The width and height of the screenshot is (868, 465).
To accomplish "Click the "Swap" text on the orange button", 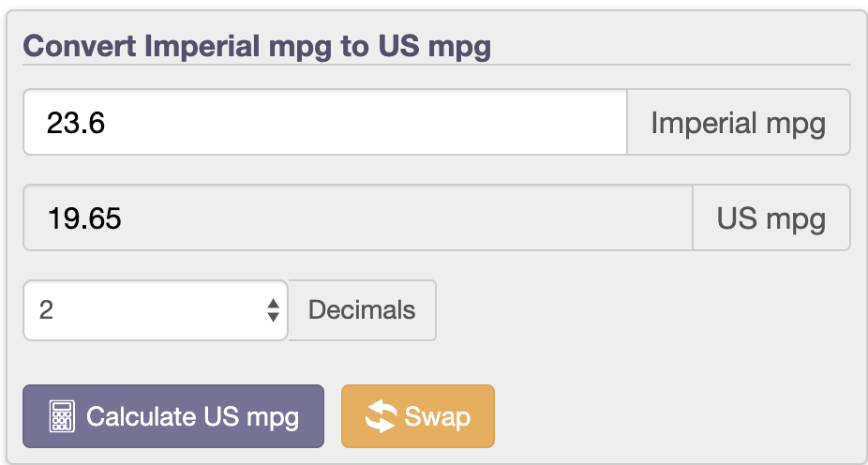I will pyautogui.click(x=437, y=416).
